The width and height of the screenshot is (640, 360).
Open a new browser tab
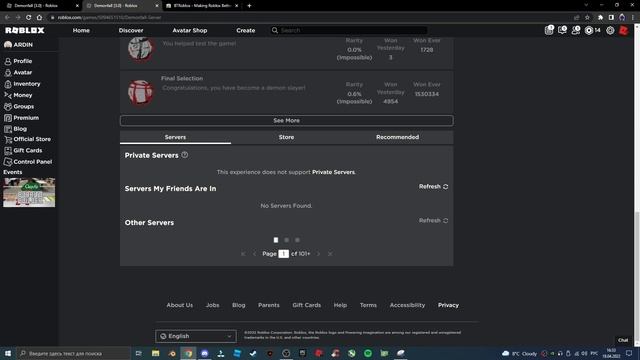pyautogui.click(x=249, y=6)
